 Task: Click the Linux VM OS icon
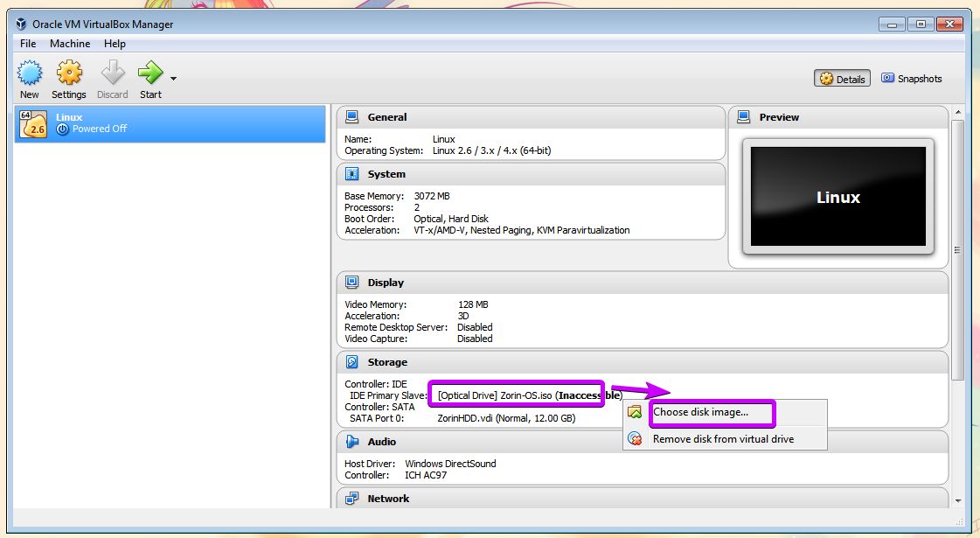pos(33,124)
